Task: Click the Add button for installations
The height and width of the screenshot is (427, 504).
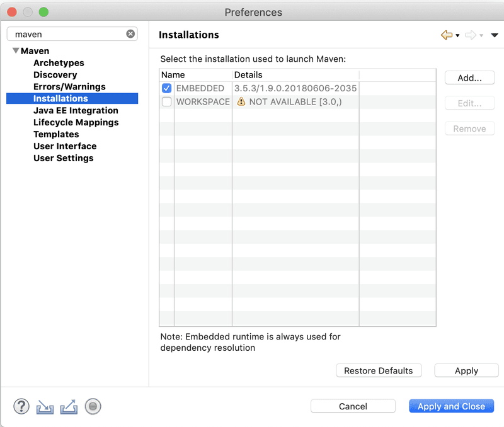Action: [469, 77]
